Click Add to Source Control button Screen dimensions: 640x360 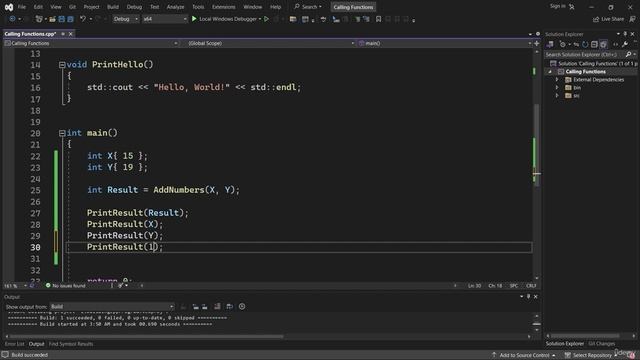(x=524, y=355)
